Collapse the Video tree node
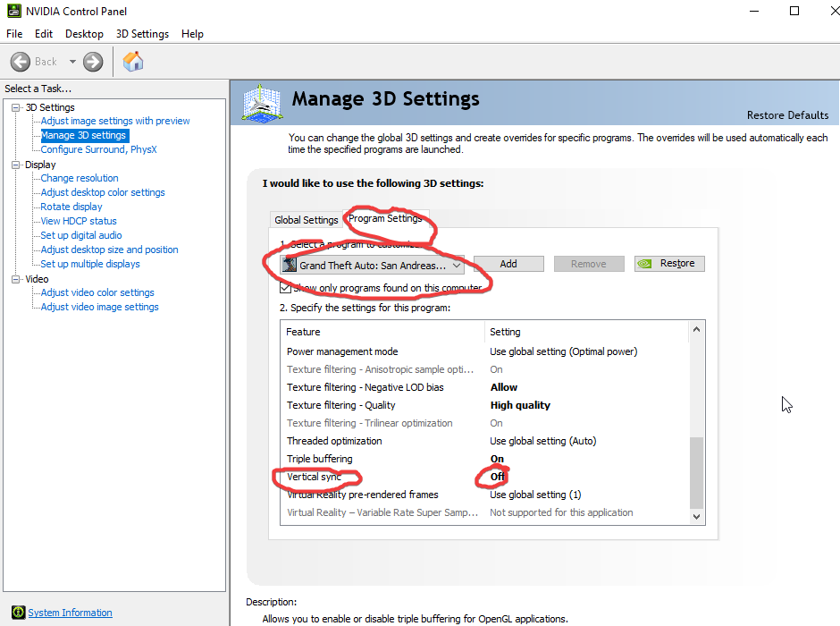Image resolution: width=840 pixels, height=626 pixels. [x=17, y=279]
